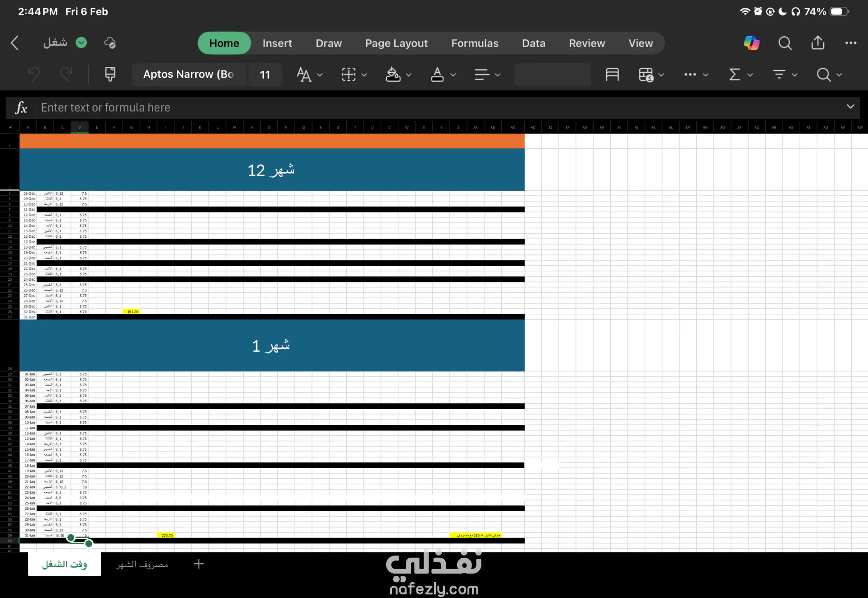Click the green saved checkmark badge
The width and height of the screenshot is (868, 598).
point(81,43)
